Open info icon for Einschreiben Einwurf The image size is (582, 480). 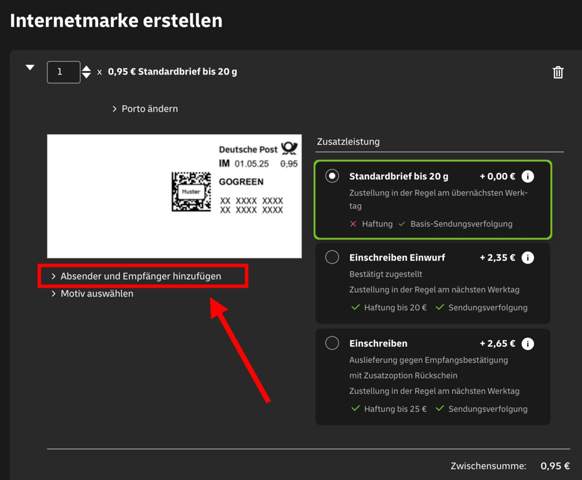527,258
